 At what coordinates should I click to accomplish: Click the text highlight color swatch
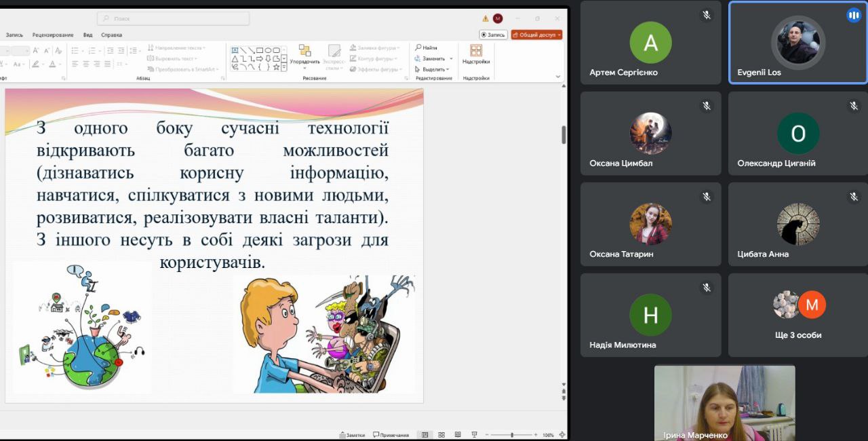coord(35,64)
